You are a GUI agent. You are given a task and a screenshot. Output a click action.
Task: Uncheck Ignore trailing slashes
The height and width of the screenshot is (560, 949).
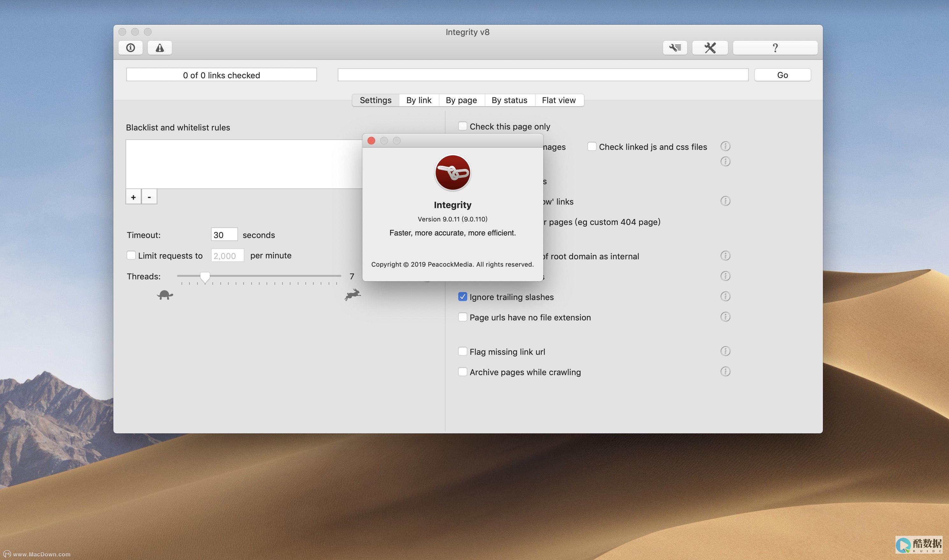pyautogui.click(x=463, y=297)
